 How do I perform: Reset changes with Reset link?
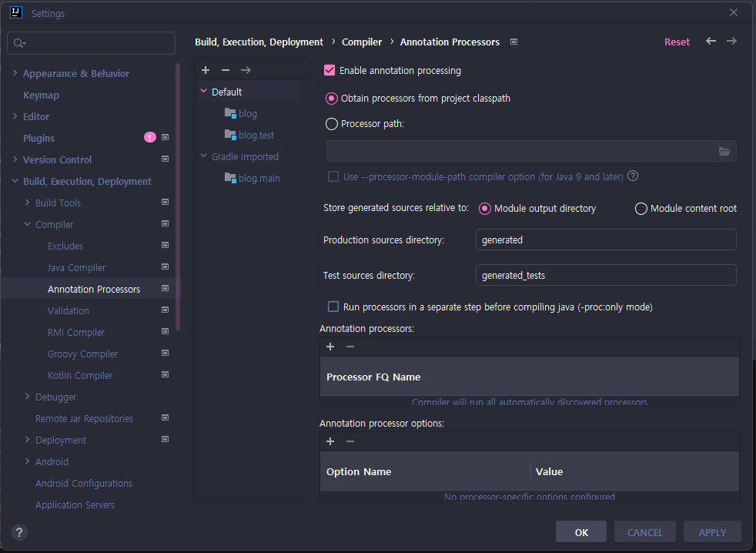[677, 42]
